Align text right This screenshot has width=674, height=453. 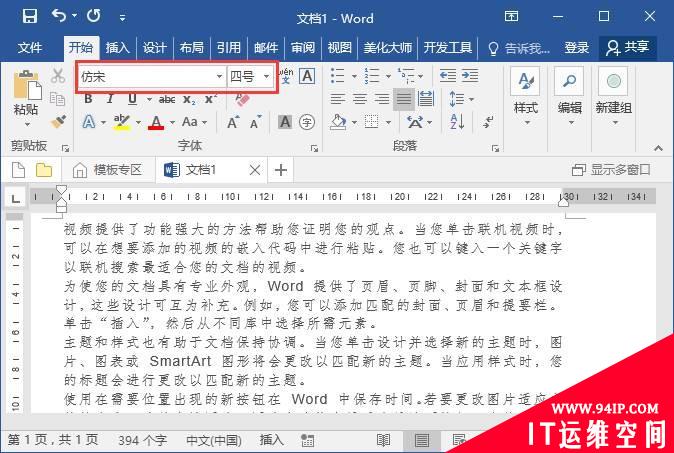(x=382, y=99)
